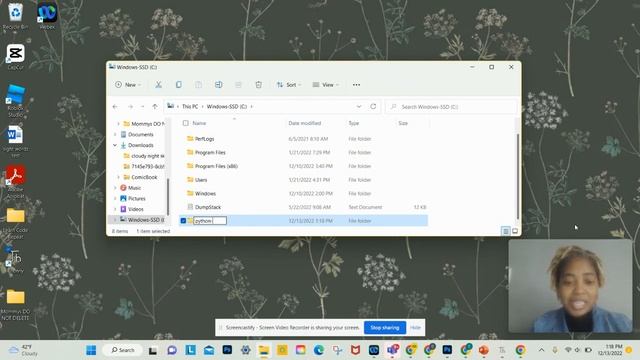Open the Recent locations dropdown arrow
640x360 pixels.
click(x=142, y=107)
